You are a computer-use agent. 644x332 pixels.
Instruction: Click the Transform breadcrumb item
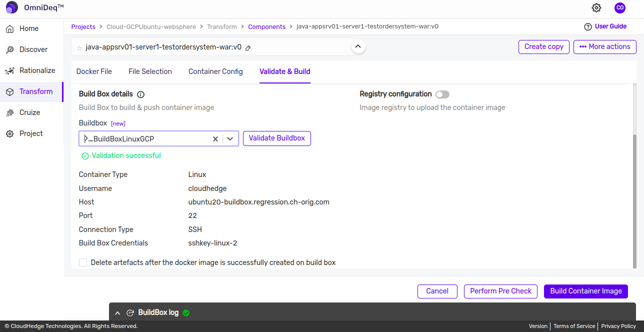pyautogui.click(x=222, y=27)
